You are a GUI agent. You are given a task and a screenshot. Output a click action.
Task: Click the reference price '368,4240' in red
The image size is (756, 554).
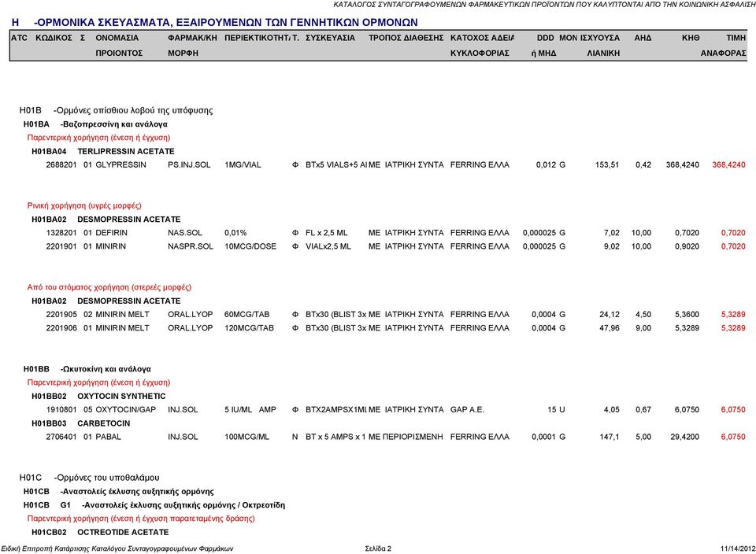pyautogui.click(x=728, y=164)
